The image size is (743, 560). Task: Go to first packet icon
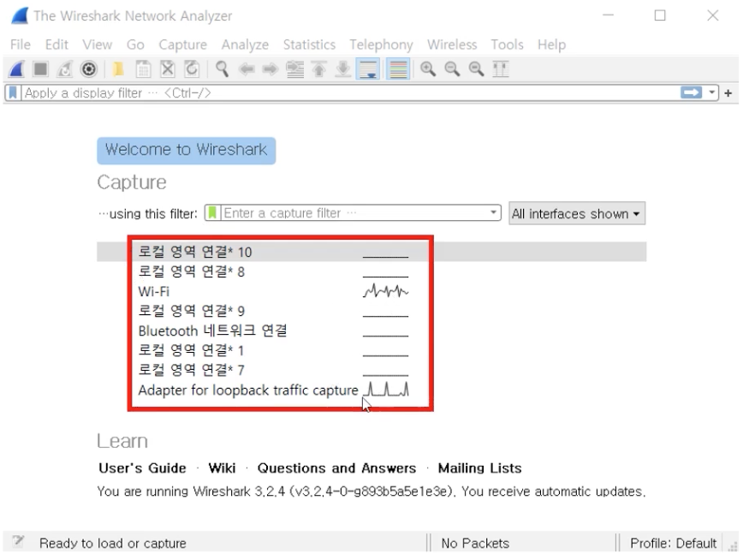[319, 69]
